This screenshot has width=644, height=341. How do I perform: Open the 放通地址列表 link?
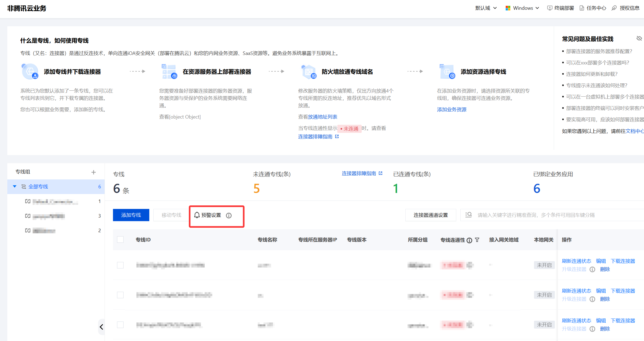pyautogui.click(x=323, y=117)
